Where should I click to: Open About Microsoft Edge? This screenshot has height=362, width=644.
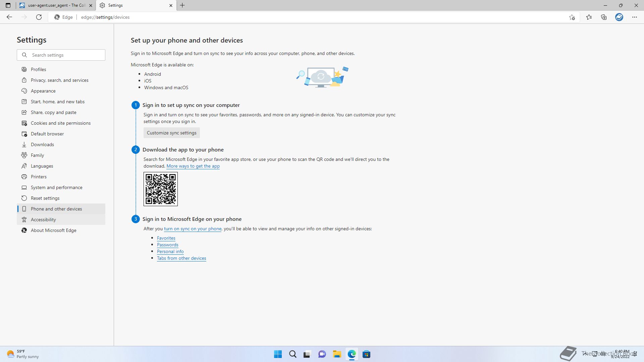click(x=61, y=230)
